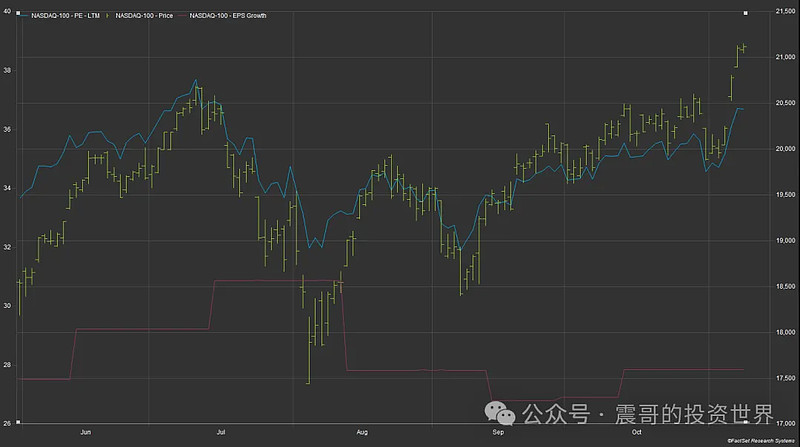Click the 30 value on the left axis
The image size is (800, 447).
click(7, 306)
